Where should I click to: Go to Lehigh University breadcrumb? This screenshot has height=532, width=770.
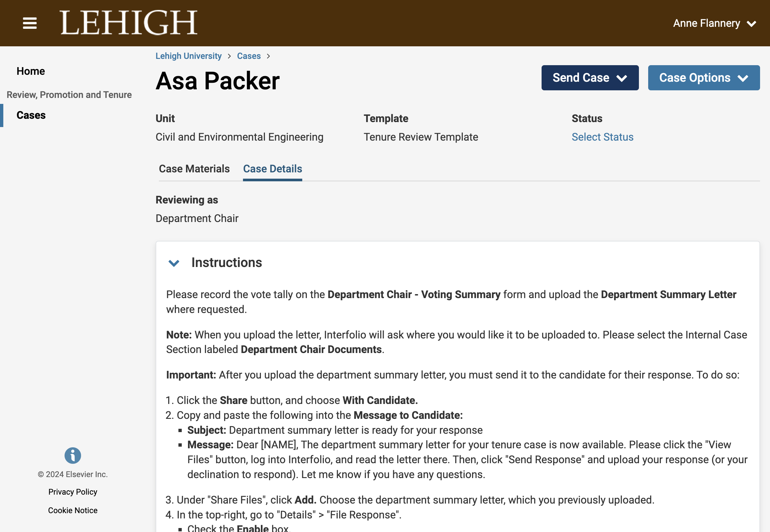[x=188, y=56]
